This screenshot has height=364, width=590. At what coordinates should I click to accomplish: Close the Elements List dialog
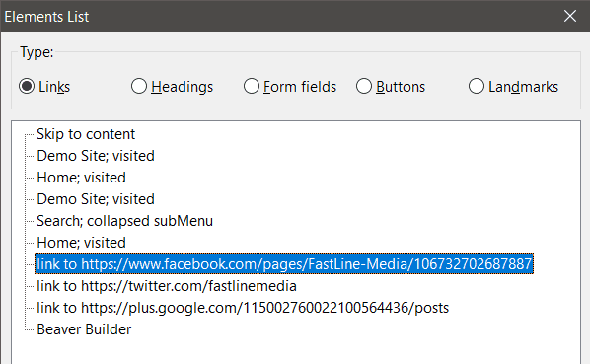570,16
